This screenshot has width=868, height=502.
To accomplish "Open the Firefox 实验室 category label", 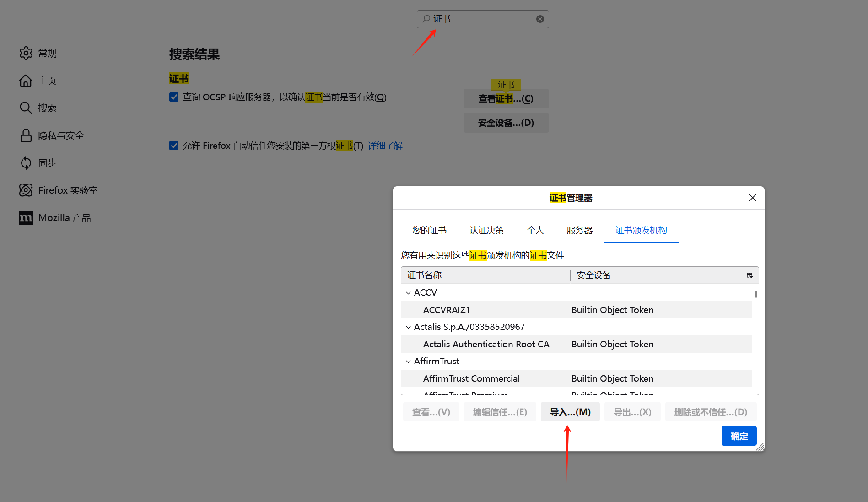I will click(x=68, y=190).
